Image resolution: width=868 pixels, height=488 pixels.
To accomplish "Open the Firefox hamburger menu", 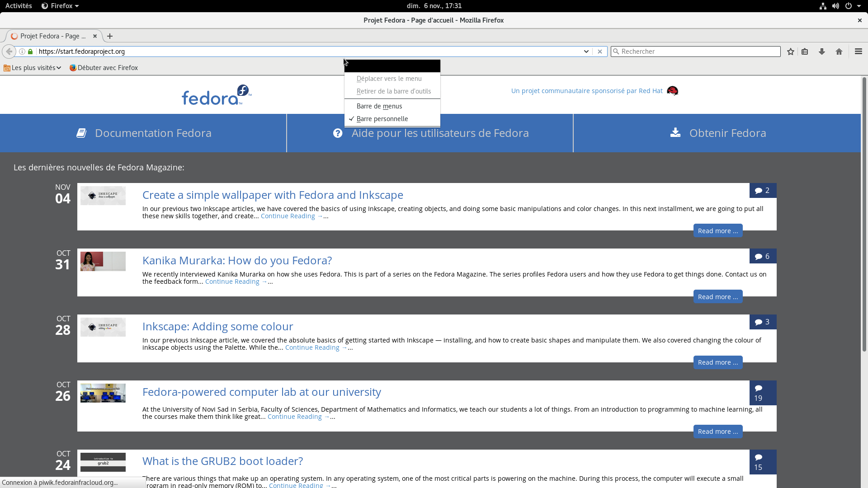I will pyautogui.click(x=859, y=52).
